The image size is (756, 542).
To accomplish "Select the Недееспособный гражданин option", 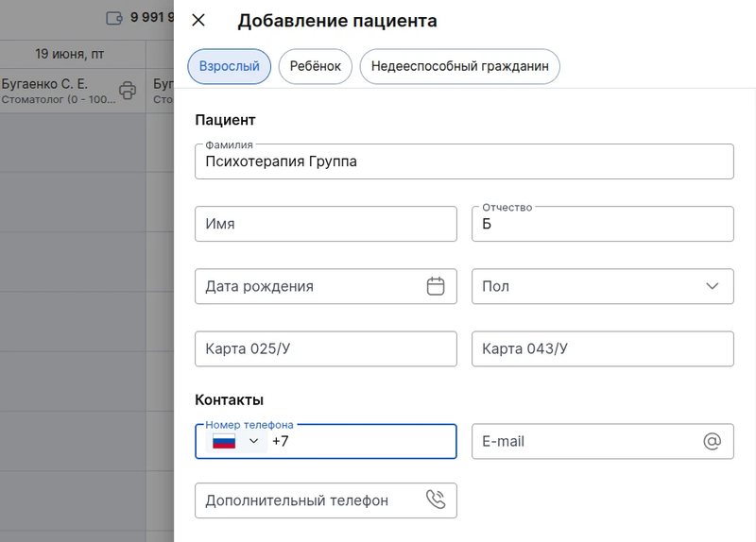I will click(459, 66).
